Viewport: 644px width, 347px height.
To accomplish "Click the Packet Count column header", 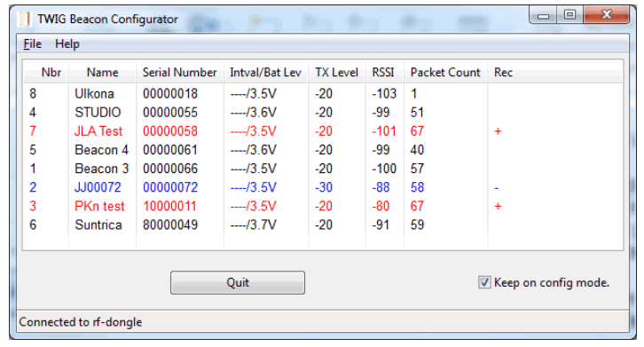I will 445,73.
